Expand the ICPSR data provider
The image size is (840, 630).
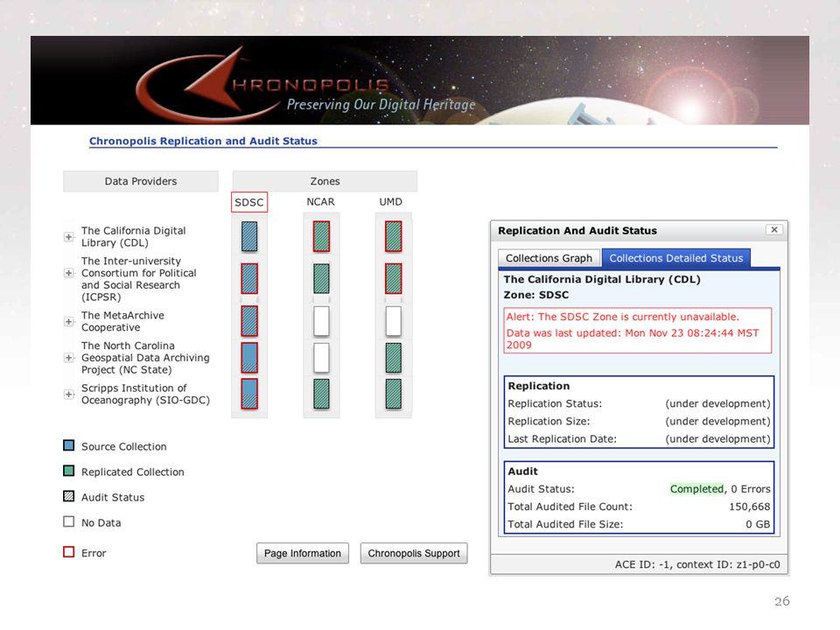click(x=68, y=273)
